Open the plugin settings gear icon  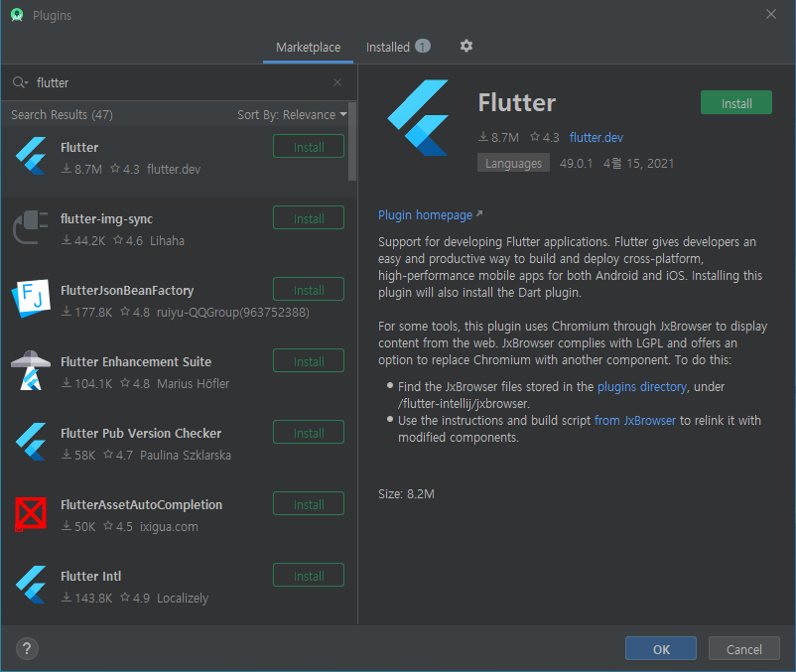point(466,47)
